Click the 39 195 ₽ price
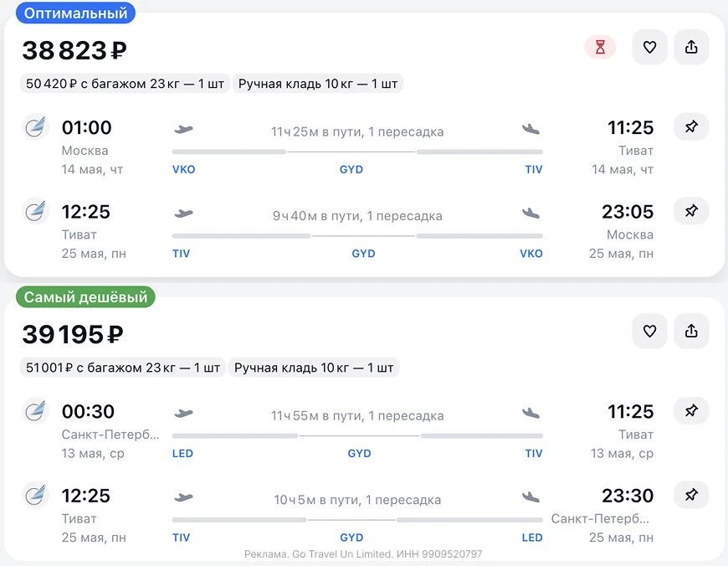This screenshot has width=728, height=566. pos(73,334)
